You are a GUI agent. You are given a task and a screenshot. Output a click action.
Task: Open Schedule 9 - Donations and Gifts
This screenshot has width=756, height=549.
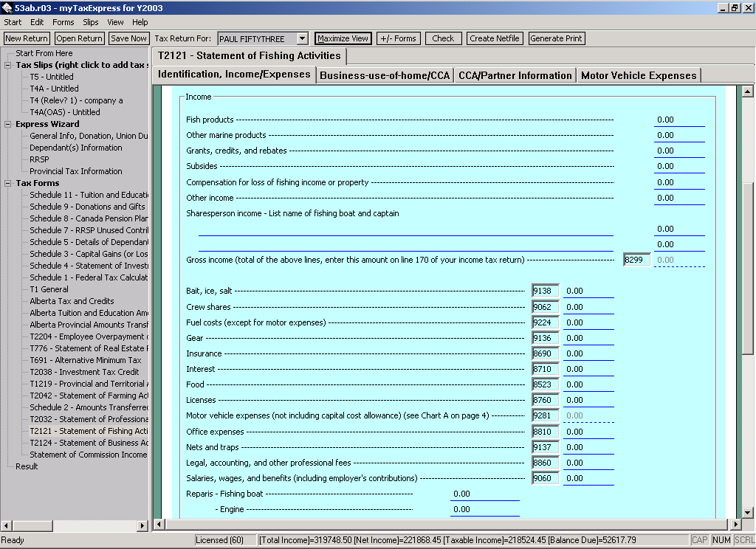tap(87, 207)
